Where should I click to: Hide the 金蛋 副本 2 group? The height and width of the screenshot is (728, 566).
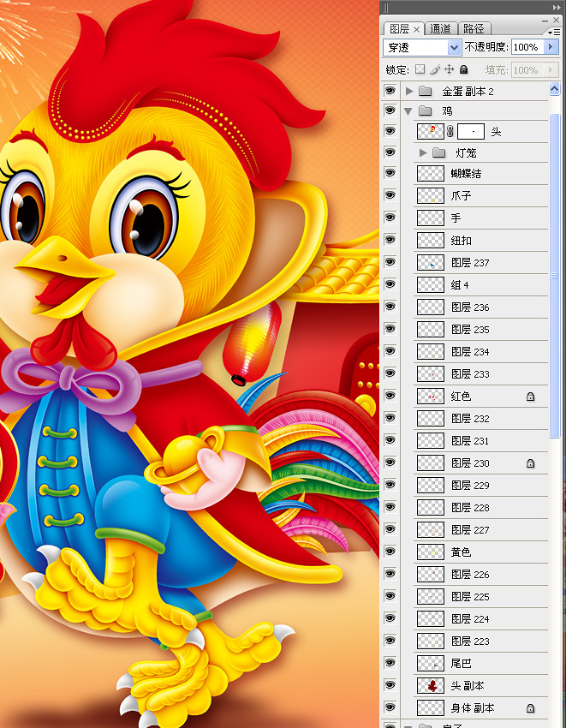[x=390, y=90]
